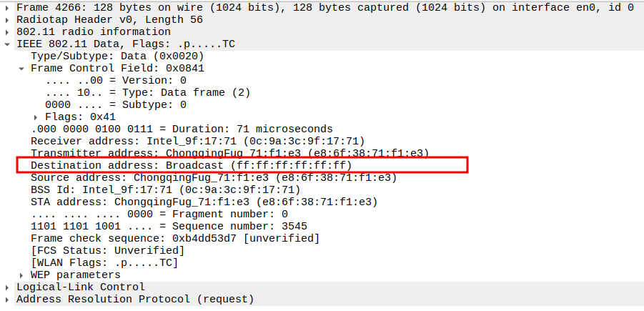Select the FCS Status: Unverified line
Image resolution: width=644 pixels, height=311 pixels.
107,250
